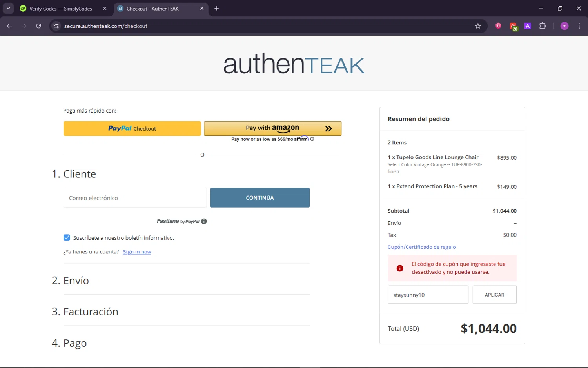This screenshot has height=368, width=588.
Task: Open the Extensions puzzle-piece menu
Action: pos(543,26)
